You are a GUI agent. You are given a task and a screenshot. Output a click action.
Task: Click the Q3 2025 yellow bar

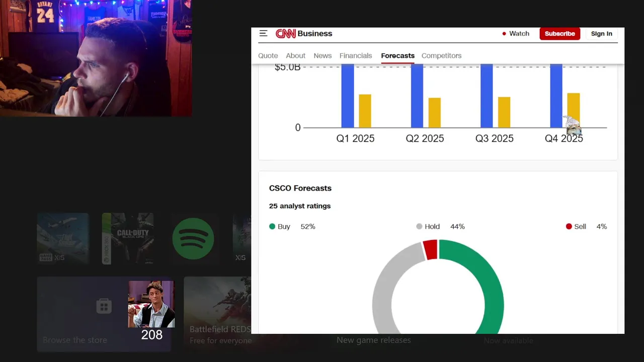point(504,112)
